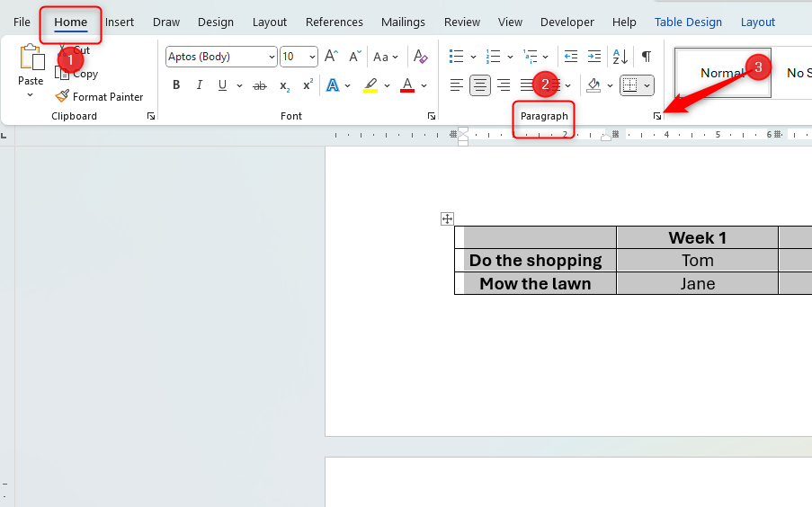Click the Week 1 table cell
The height and width of the screenshot is (507, 812).
tap(697, 238)
